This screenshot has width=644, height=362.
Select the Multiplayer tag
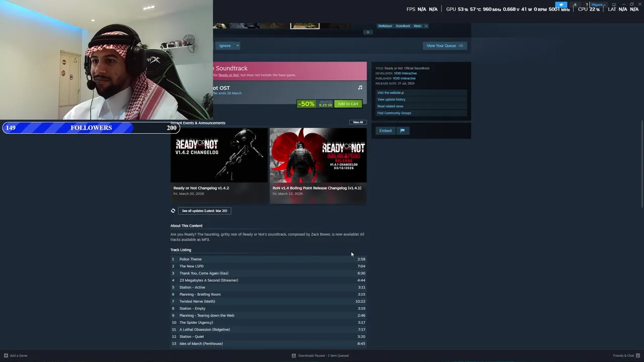tap(385, 26)
